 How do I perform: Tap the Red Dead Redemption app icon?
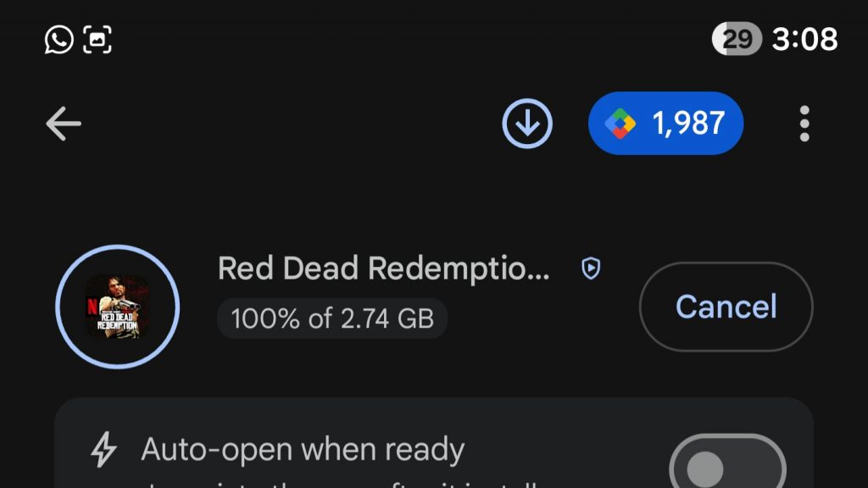point(118,307)
